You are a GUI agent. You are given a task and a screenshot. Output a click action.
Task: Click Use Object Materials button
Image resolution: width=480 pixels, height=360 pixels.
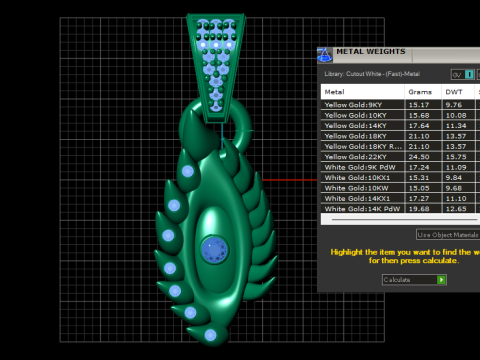pos(448,235)
